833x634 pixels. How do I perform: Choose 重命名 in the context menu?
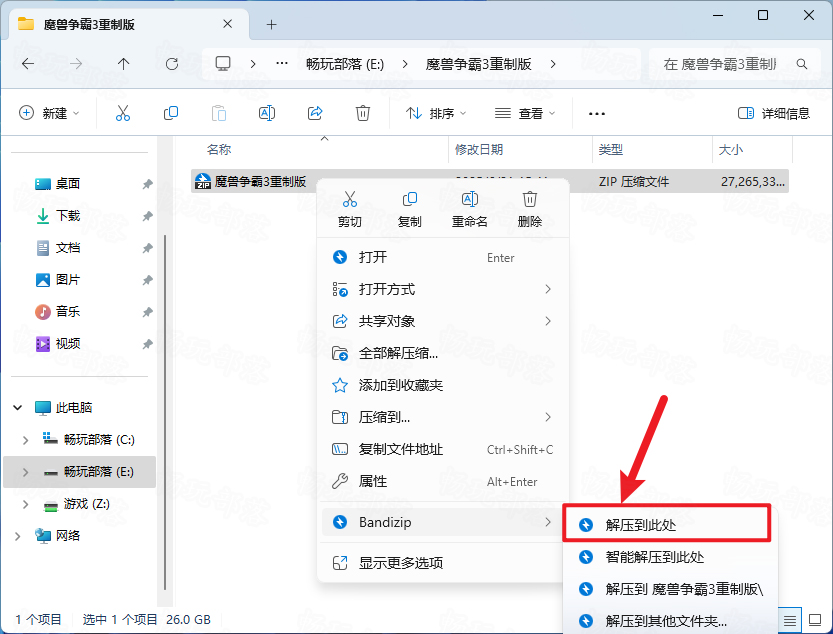point(470,209)
